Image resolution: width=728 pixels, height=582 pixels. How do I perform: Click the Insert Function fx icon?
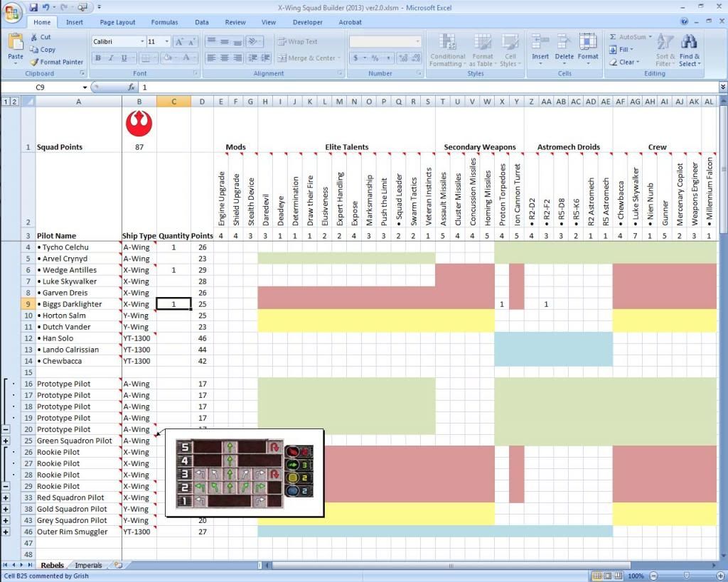point(132,87)
